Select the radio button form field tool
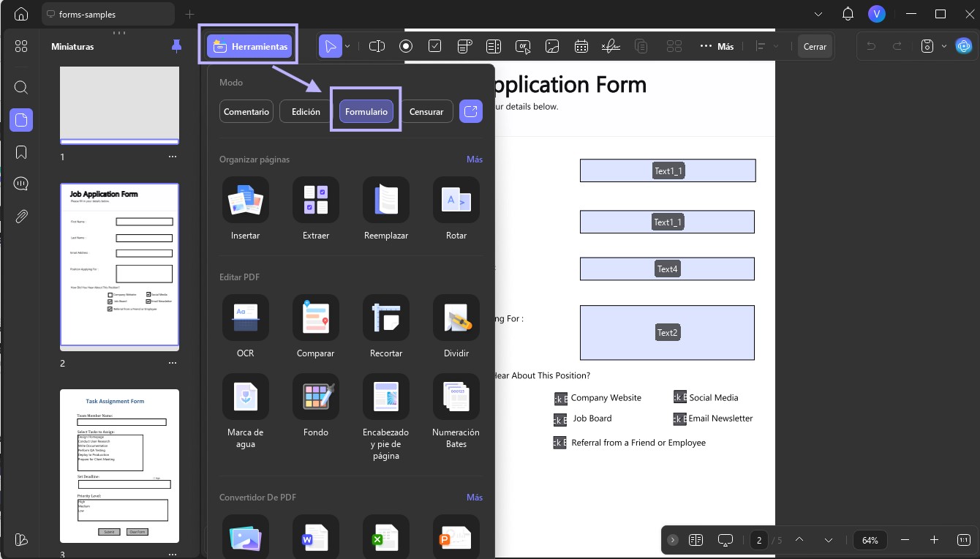 point(406,46)
